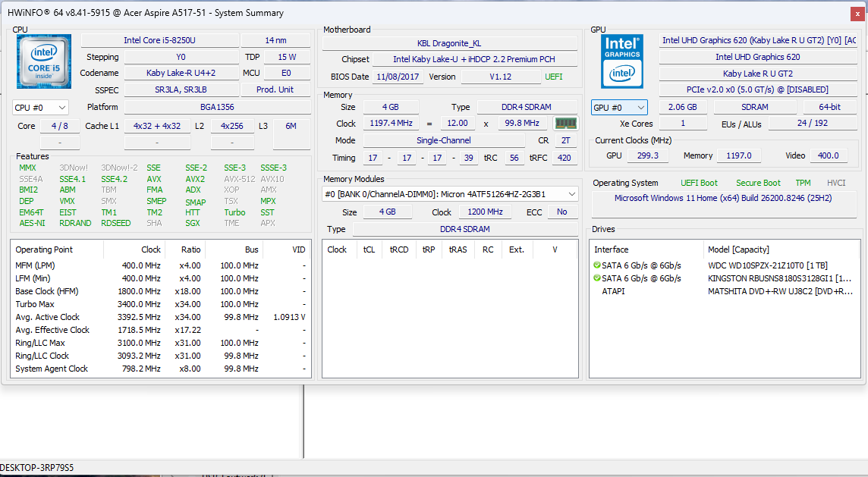The image size is (868, 477).
Task: Click DESKTOP-3RP79S5 in the status bar
Action: [x=37, y=468]
